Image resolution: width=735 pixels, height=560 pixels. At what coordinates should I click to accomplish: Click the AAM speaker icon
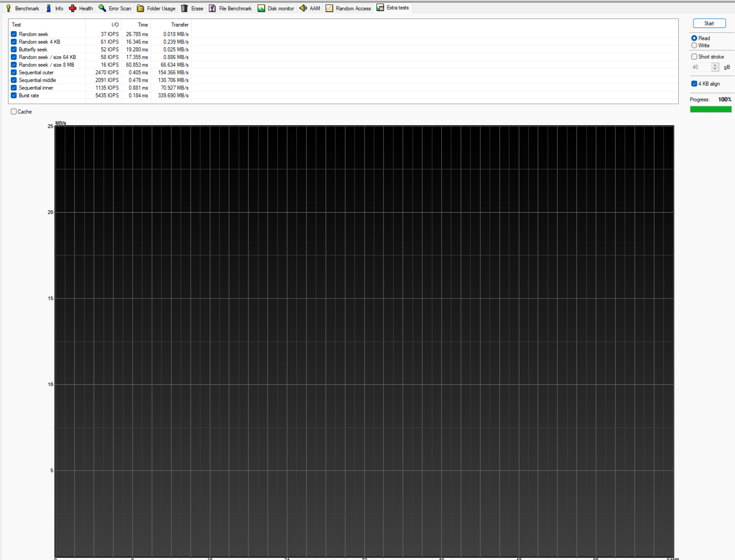(x=303, y=8)
